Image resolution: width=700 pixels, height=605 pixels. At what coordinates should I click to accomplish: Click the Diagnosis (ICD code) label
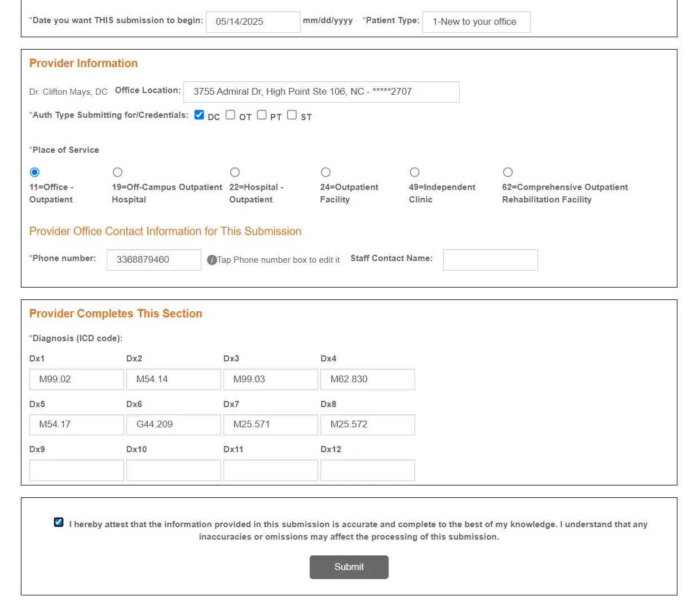pyautogui.click(x=76, y=338)
